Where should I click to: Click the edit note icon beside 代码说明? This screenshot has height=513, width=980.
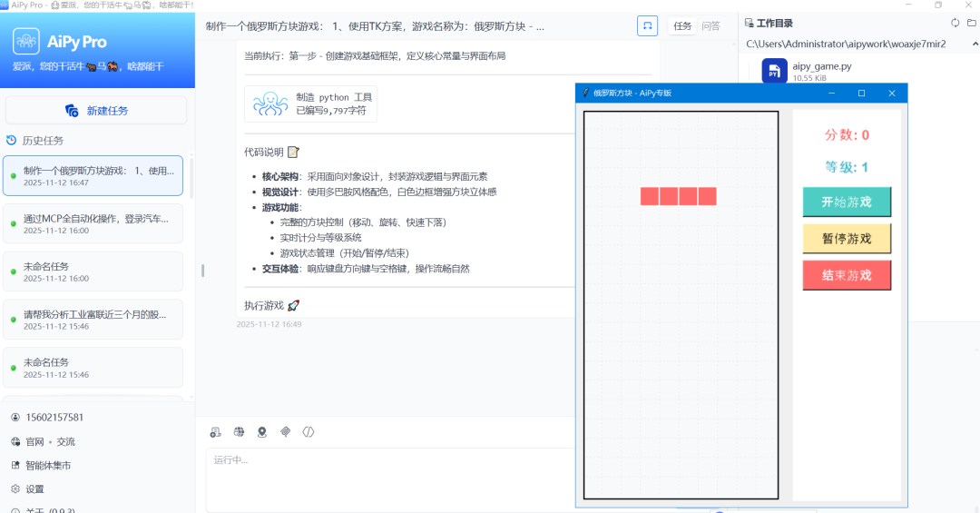pyautogui.click(x=293, y=152)
